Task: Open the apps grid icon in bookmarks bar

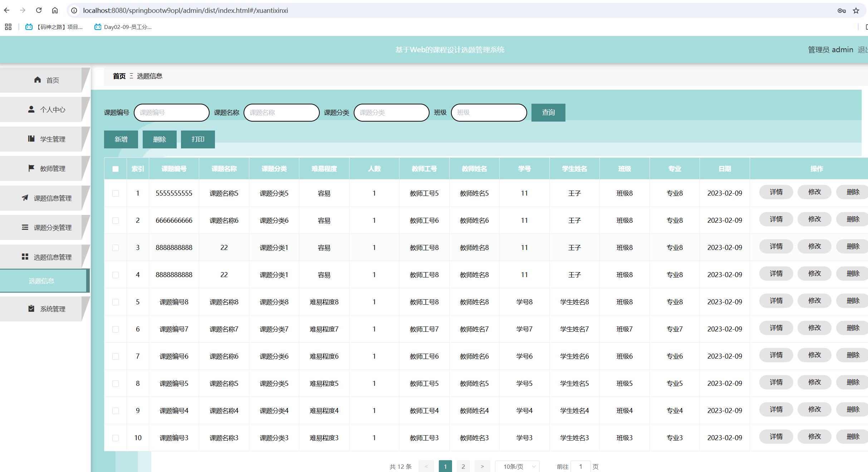Action: click(x=8, y=27)
